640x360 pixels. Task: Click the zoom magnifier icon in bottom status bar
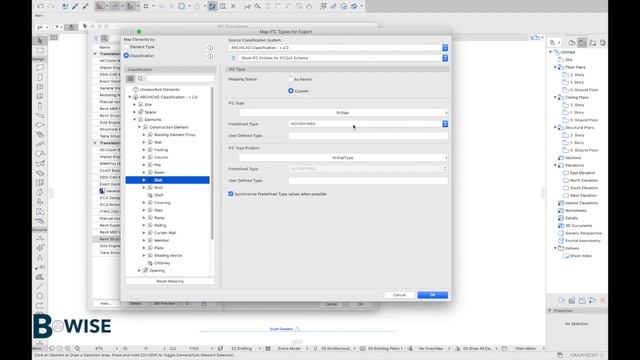point(77,349)
